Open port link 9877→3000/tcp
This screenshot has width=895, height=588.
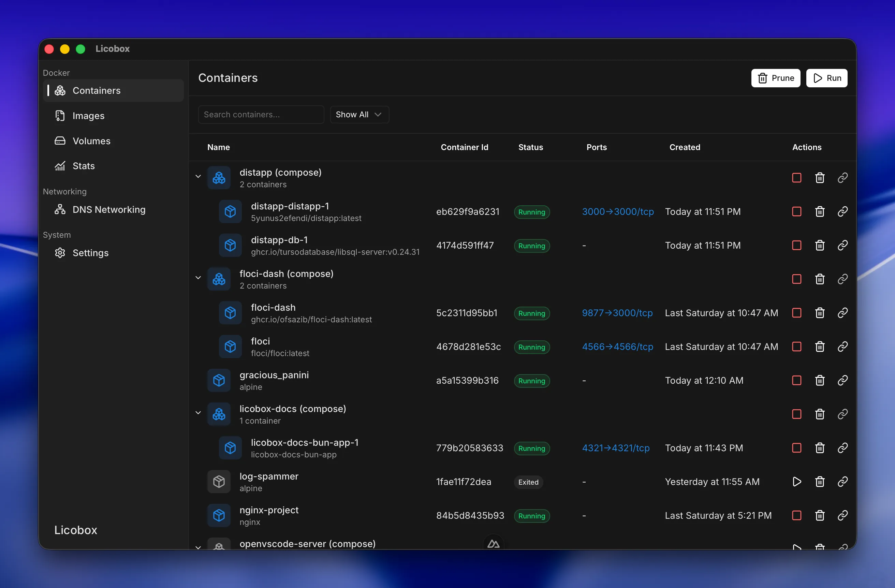pos(617,313)
